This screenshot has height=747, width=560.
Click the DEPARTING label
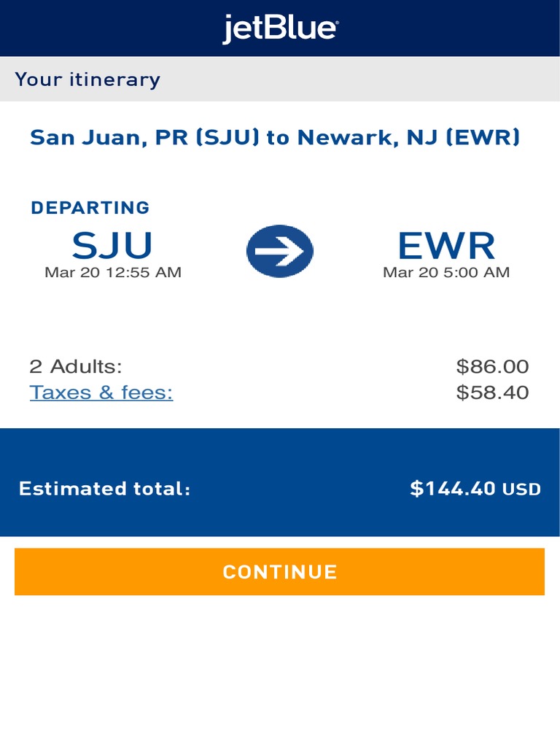coord(90,208)
